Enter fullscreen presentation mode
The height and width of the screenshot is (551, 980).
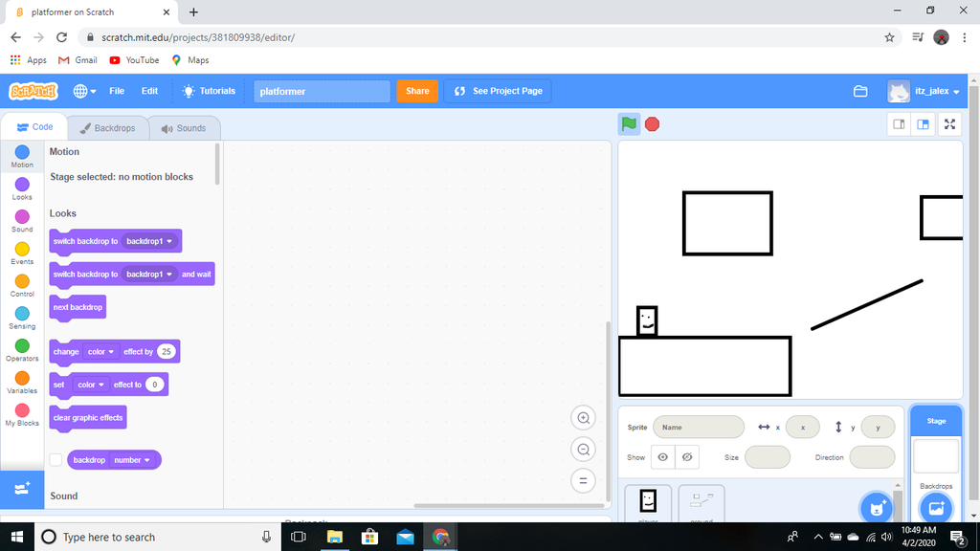[x=949, y=123]
